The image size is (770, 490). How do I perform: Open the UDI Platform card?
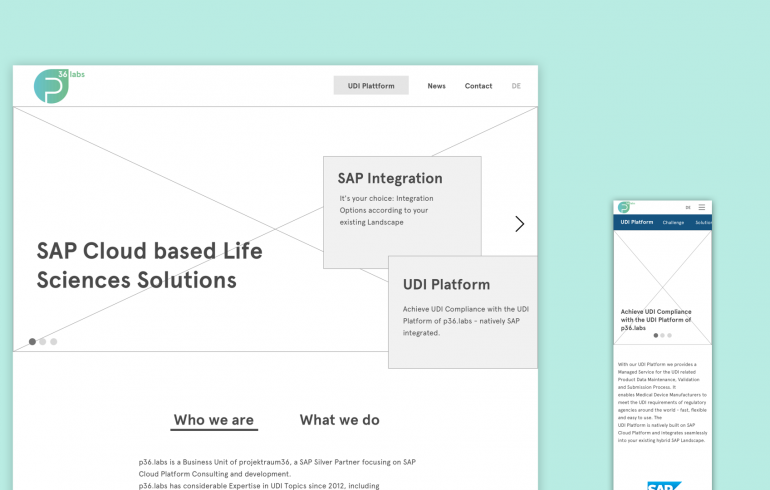[463, 312]
